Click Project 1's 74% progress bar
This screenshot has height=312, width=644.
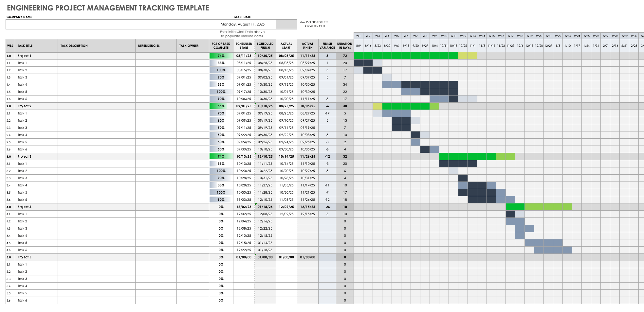[221, 56]
